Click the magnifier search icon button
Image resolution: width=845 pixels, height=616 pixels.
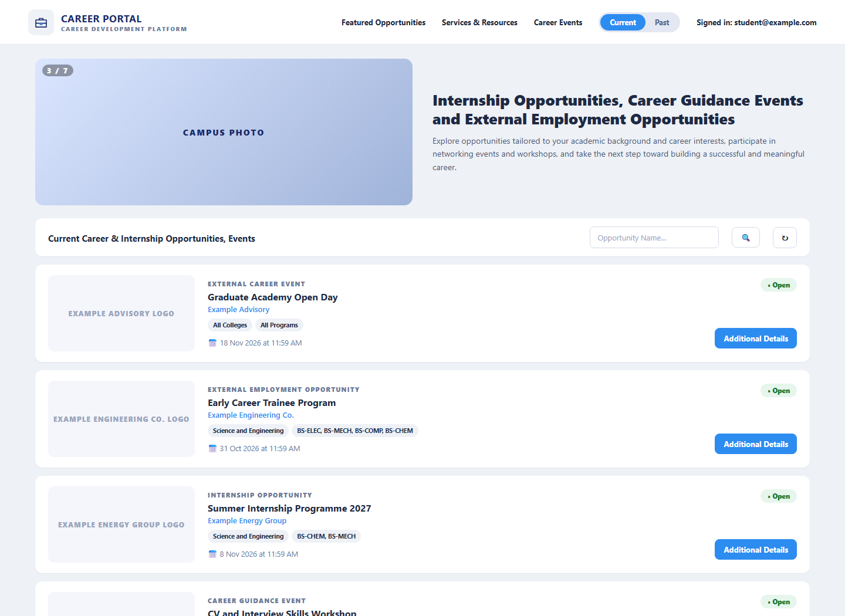tap(746, 238)
